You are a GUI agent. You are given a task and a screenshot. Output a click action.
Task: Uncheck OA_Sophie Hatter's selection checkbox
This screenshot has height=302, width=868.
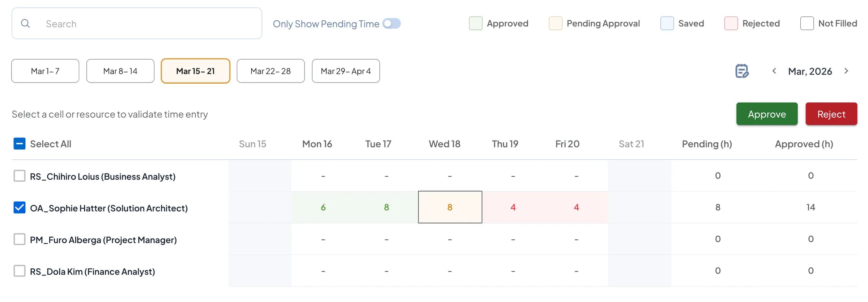pos(19,207)
